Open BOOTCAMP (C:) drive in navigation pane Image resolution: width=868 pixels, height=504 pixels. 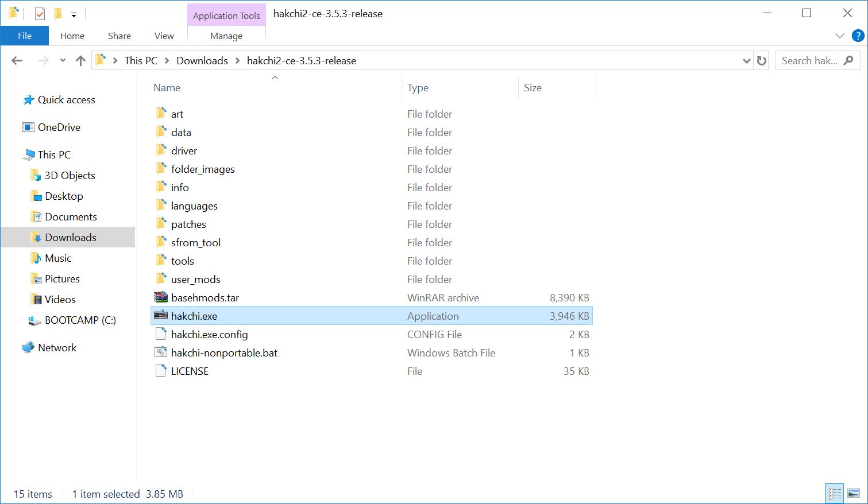coord(80,320)
